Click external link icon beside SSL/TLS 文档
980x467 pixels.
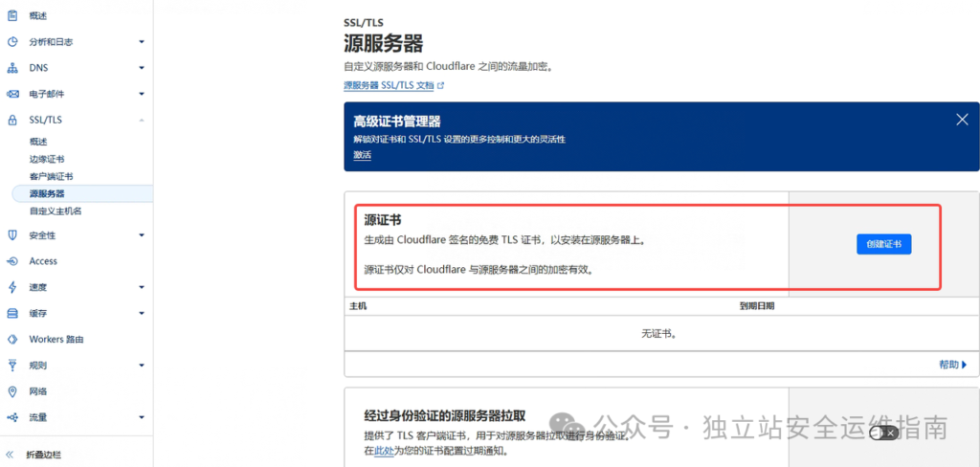440,85
